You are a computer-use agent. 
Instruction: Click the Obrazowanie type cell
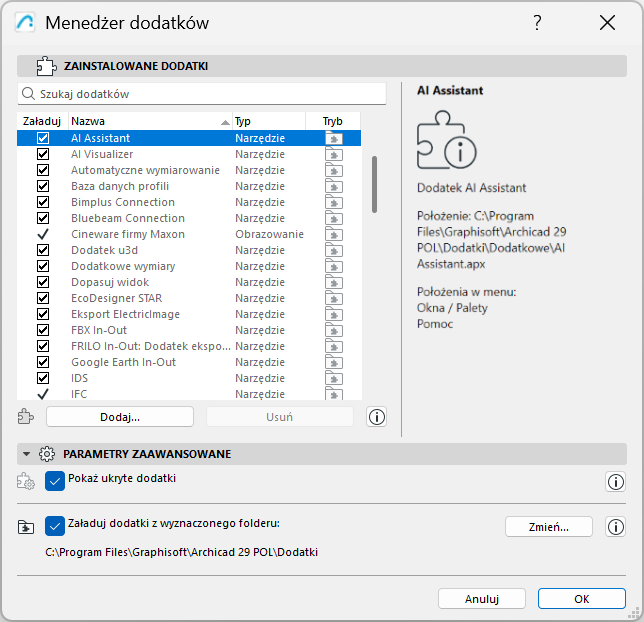point(269,234)
